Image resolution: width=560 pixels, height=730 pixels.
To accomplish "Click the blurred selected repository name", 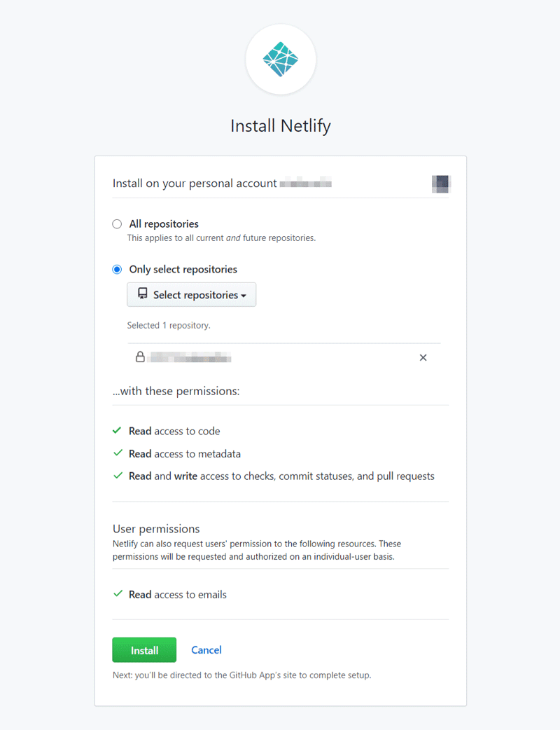I will 190,357.
